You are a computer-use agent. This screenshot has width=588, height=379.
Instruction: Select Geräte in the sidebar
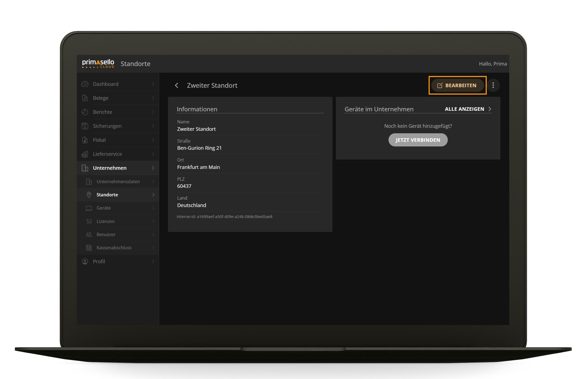[x=104, y=208]
